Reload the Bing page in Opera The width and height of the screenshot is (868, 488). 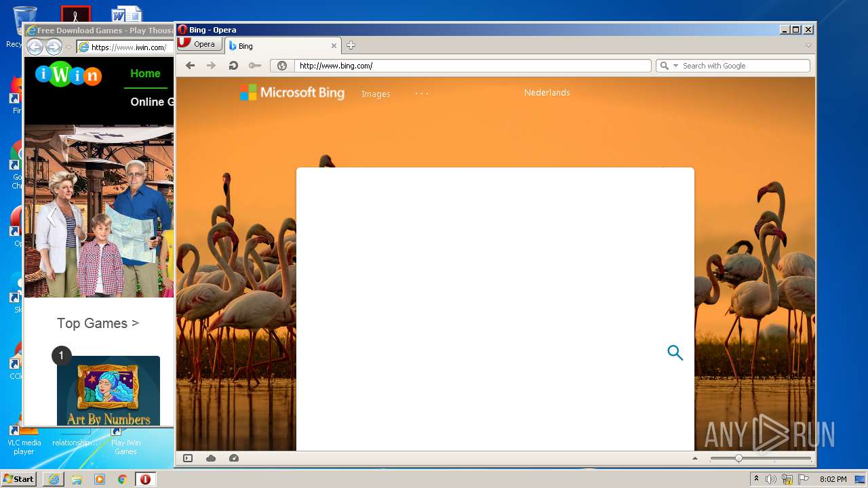233,66
